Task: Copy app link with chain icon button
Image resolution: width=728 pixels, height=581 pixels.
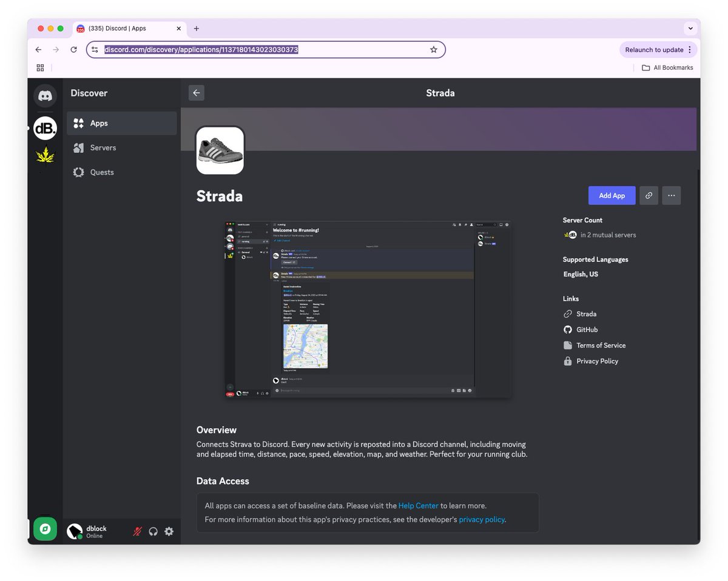Action: pos(649,195)
